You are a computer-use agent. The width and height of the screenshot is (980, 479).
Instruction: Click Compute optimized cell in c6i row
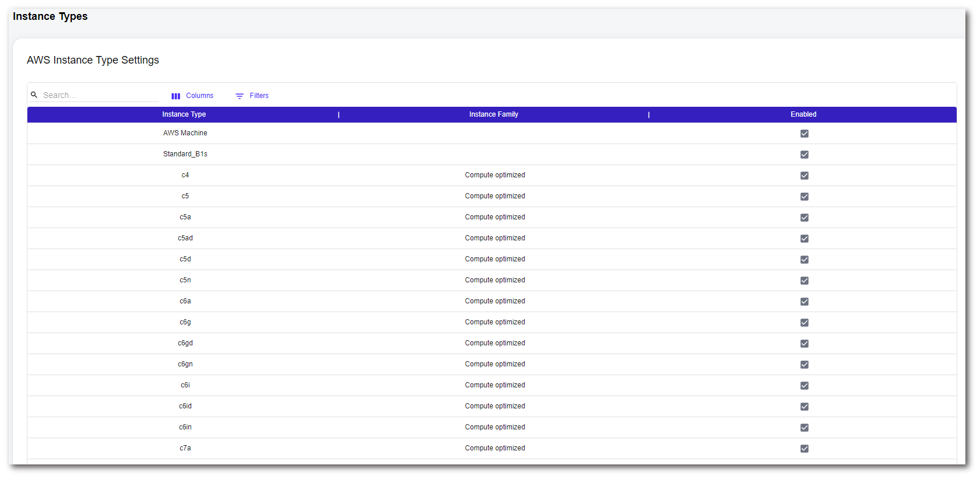(494, 385)
